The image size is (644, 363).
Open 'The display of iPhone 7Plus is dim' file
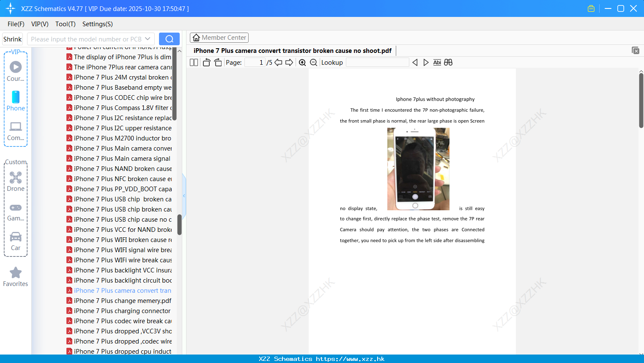(x=119, y=57)
